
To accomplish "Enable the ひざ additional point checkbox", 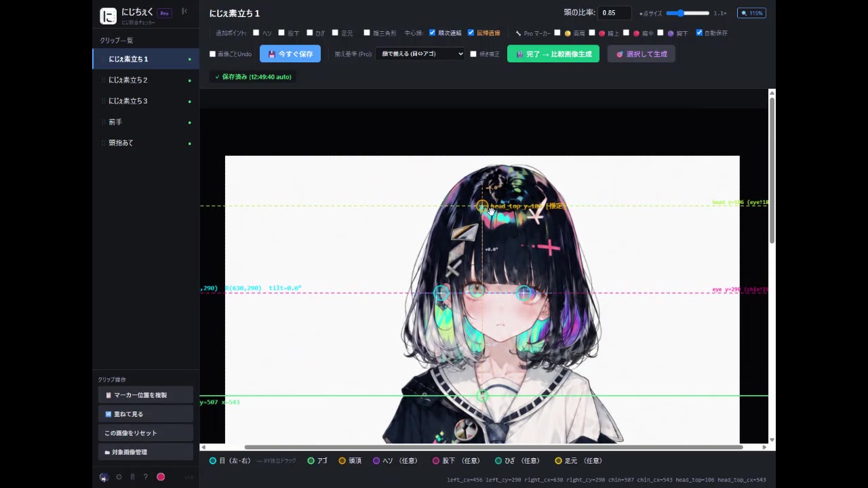I will 309,33.
